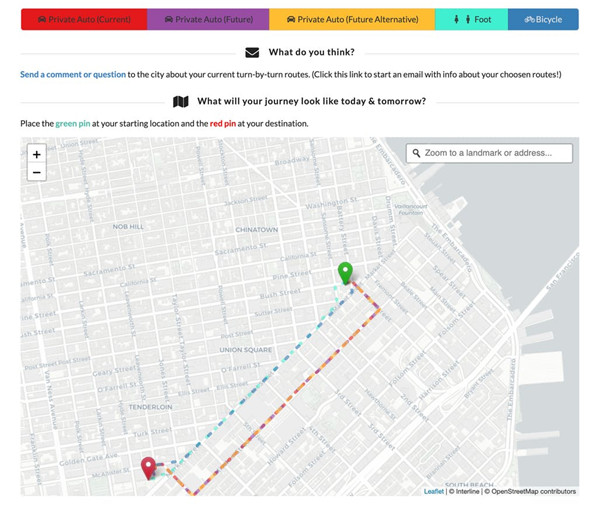
Task: Click the Tenderloin label on the map
Action: click(x=150, y=407)
